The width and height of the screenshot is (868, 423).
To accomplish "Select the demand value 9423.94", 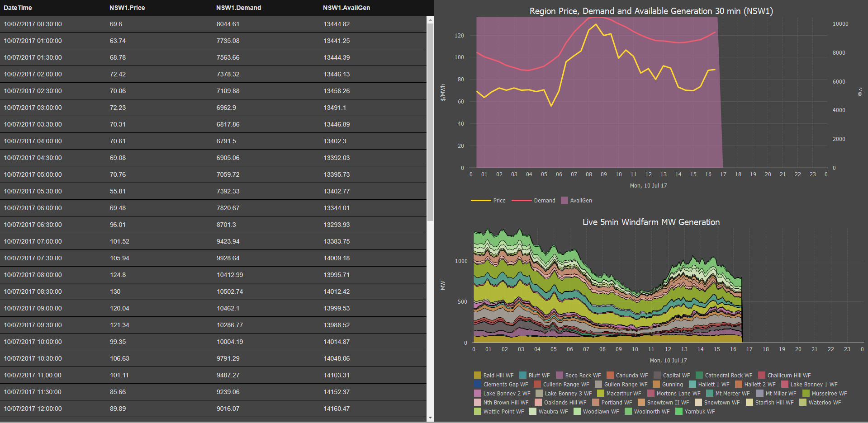I will pyautogui.click(x=228, y=241).
